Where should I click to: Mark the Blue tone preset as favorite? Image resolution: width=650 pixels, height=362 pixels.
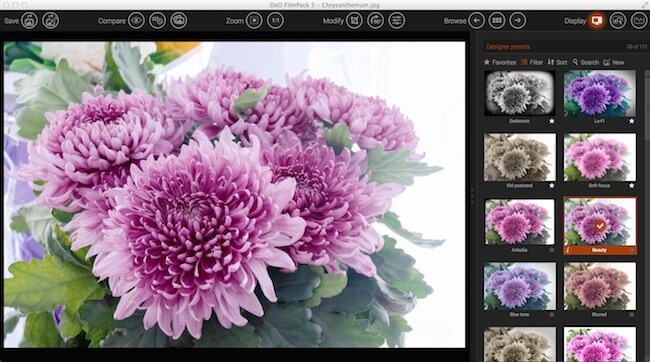tap(552, 315)
